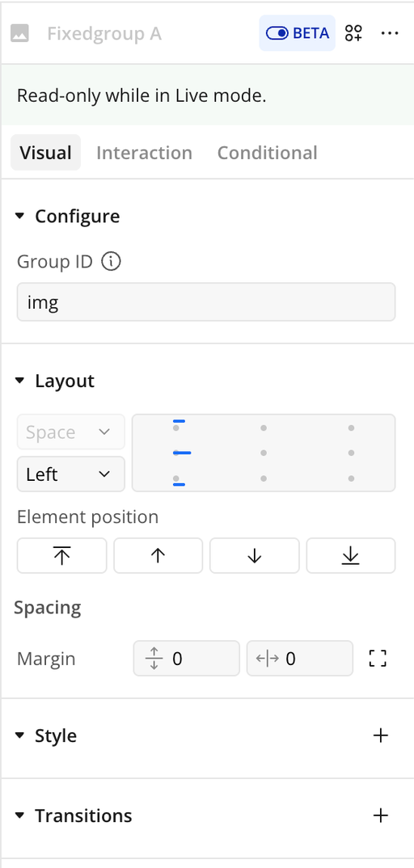414x868 pixels.
Task: Select bottom-right alignment dot in layout grid
Action: (x=351, y=478)
